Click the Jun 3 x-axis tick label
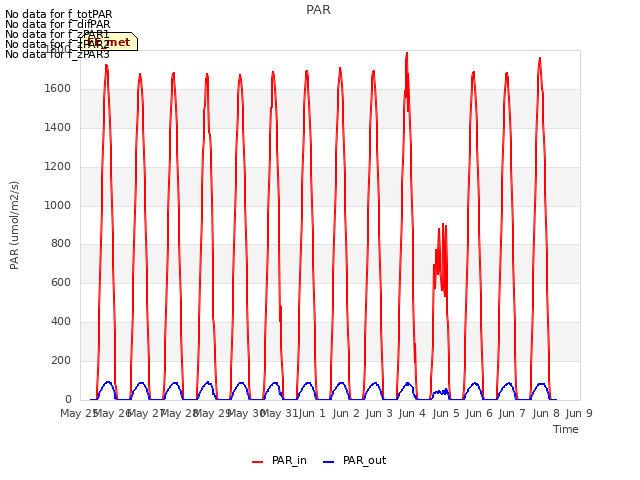The height and width of the screenshot is (480, 640). (x=379, y=413)
